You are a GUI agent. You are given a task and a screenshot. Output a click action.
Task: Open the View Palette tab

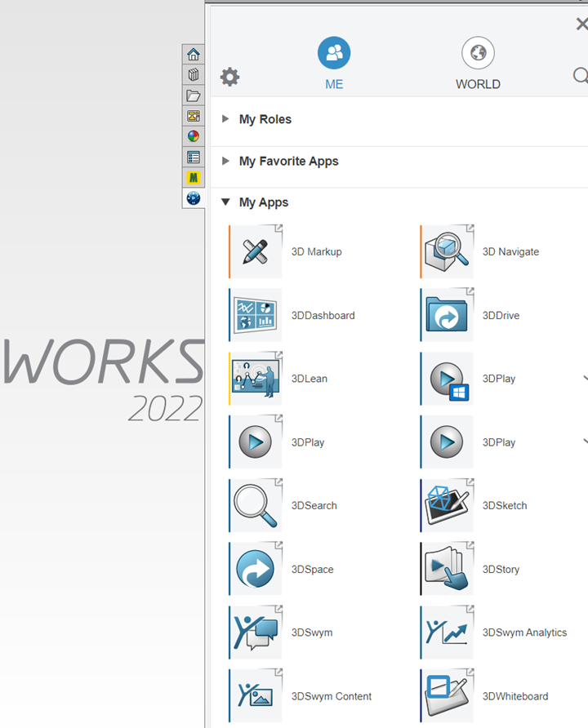[x=194, y=116]
